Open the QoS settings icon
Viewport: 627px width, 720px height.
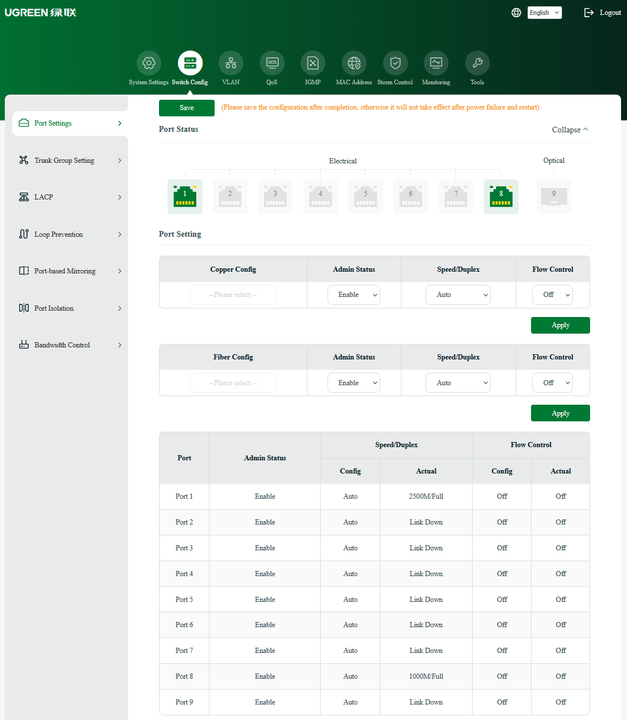click(272, 63)
